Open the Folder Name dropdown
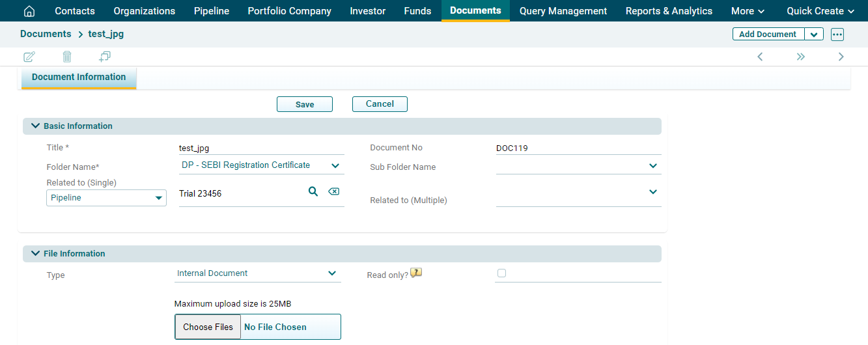Image resolution: width=868 pixels, height=345 pixels. click(x=335, y=166)
